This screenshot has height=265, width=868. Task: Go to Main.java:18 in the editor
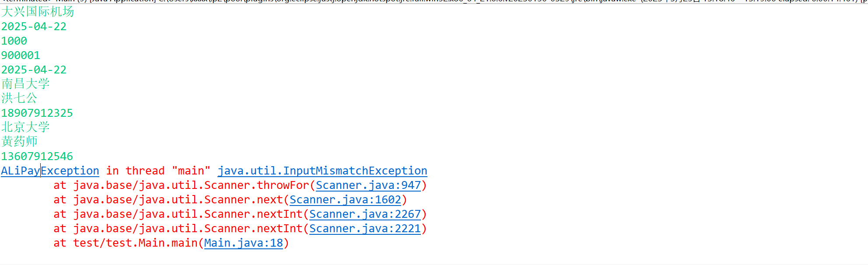(x=243, y=243)
